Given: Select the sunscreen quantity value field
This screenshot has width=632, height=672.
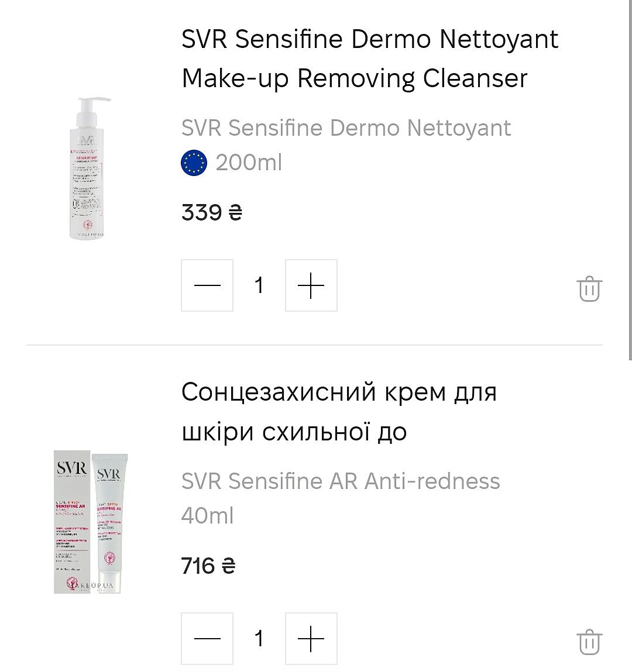Looking at the screenshot, I should point(259,638).
